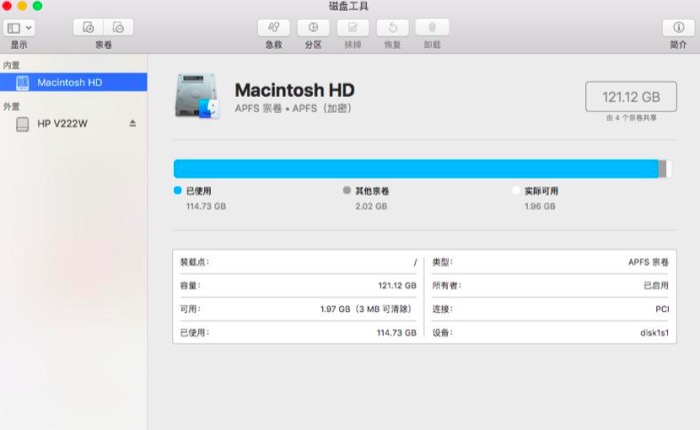
Task: Maximize the Disk Utility window
Action: click(38, 6)
